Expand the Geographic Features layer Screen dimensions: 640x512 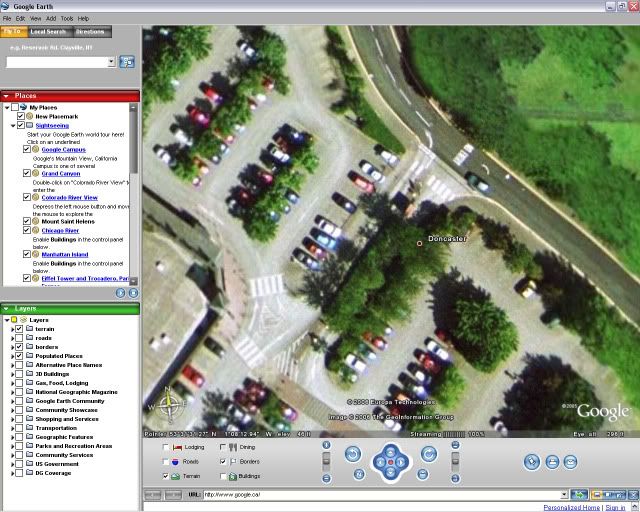[13, 438]
